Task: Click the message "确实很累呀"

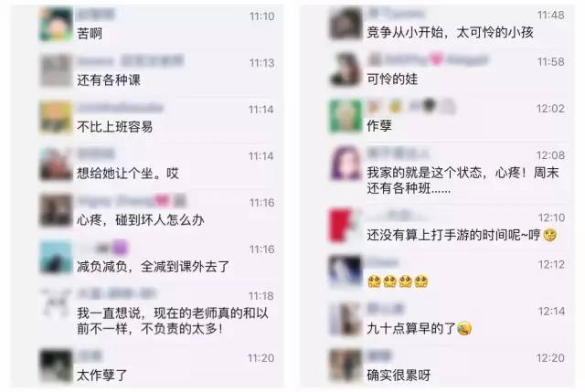Action: [399, 376]
